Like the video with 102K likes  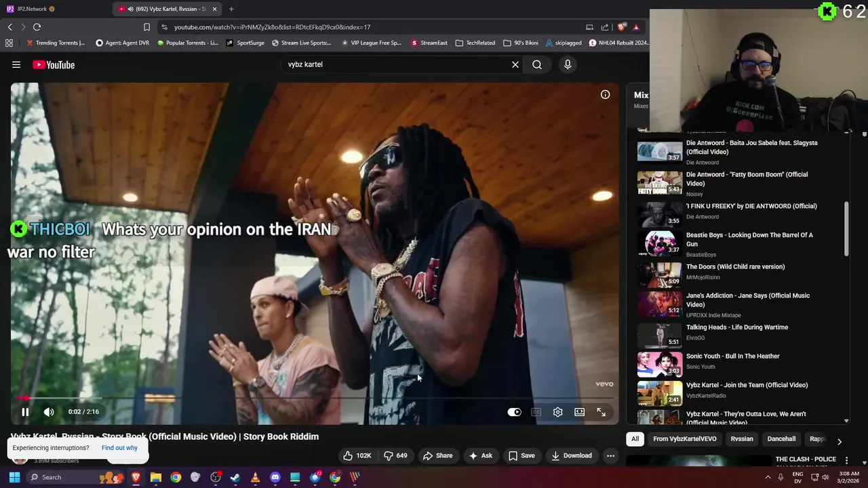tap(357, 455)
